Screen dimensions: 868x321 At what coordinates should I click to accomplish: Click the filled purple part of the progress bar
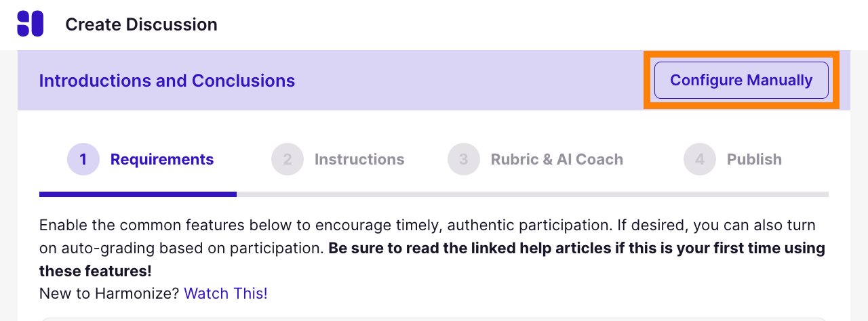pos(138,194)
